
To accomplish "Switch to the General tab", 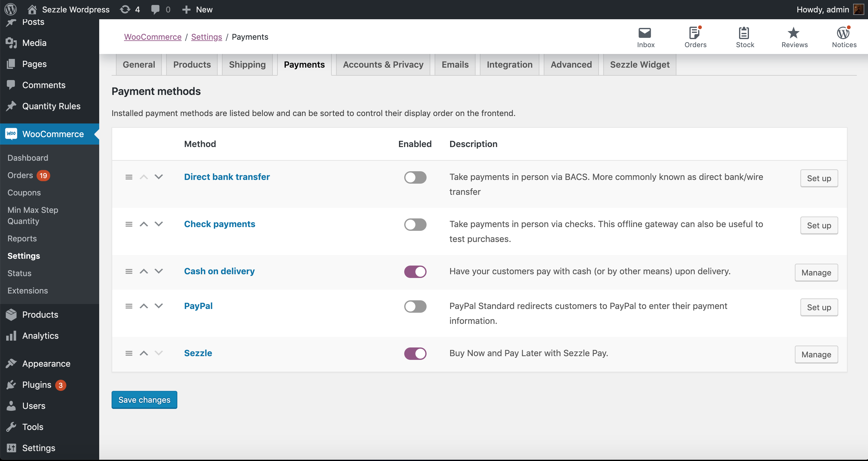I will click(x=139, y=65).
